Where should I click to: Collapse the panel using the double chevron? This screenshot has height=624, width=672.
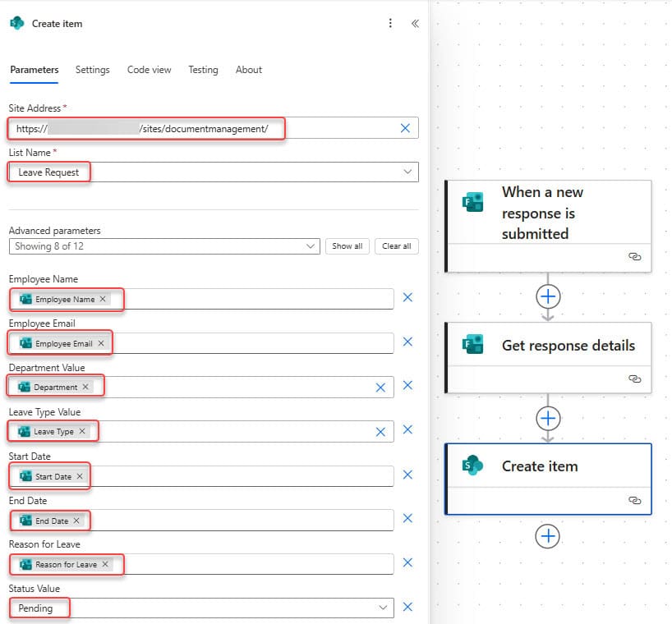(x=415, y=23)
